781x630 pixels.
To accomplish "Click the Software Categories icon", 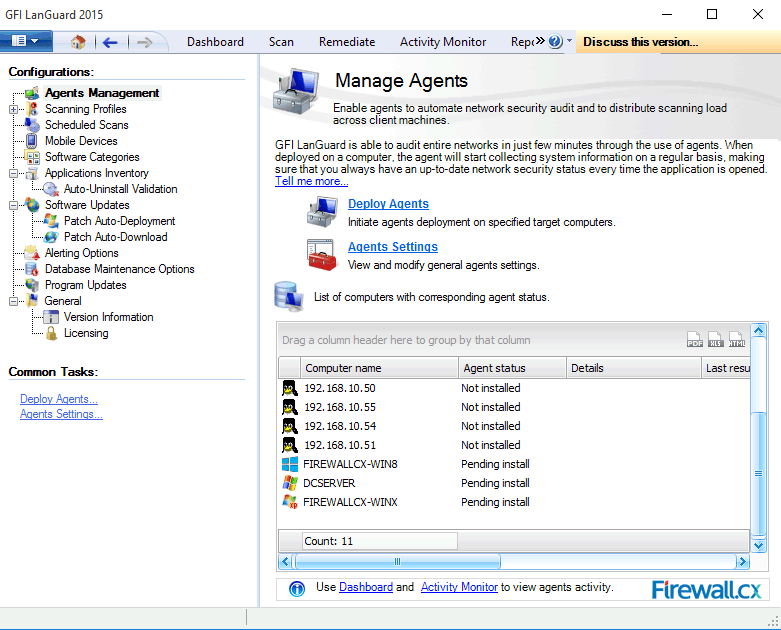I will (32, 157).
